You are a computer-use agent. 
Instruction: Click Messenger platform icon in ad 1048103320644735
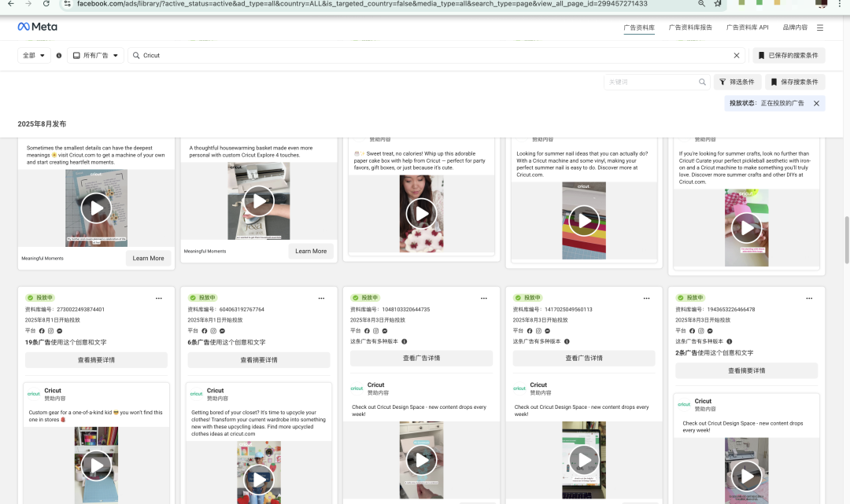coord(385,331)
